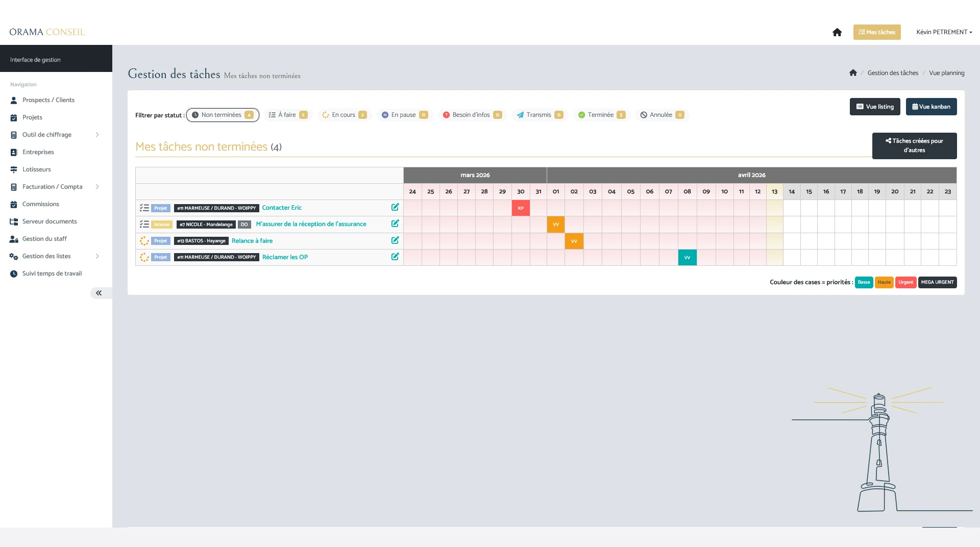This screenshot has width=980, height=547.
Task: Click to-do list icon of Contacter Eric row
Action: tap(144, 208)
